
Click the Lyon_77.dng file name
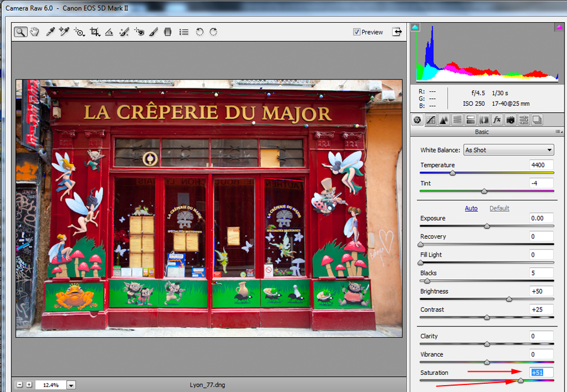click(207, 385)
